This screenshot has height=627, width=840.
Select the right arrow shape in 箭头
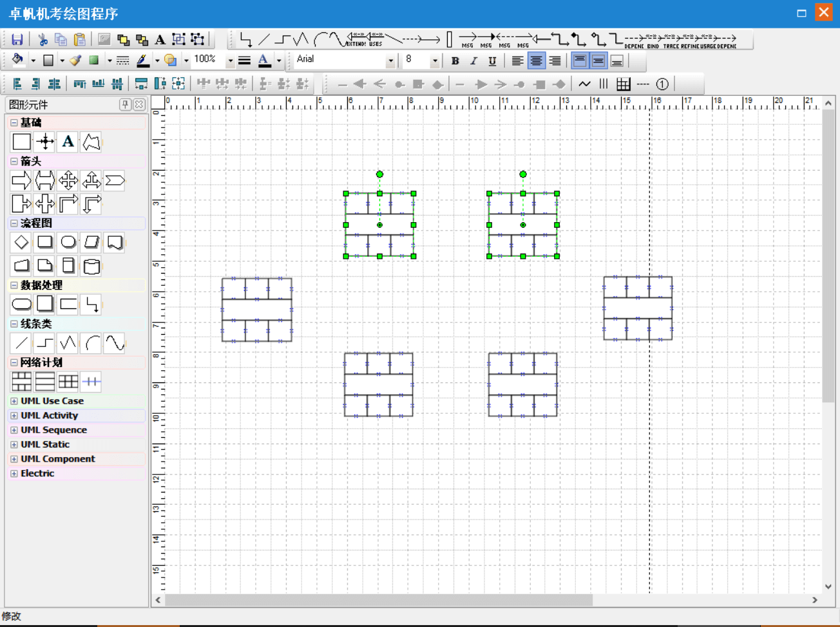(x=21, y=181)
